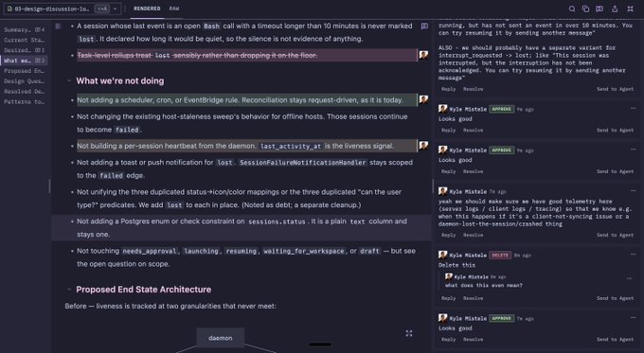Expand the diagram using the fullscreen icon

[409, 333]
